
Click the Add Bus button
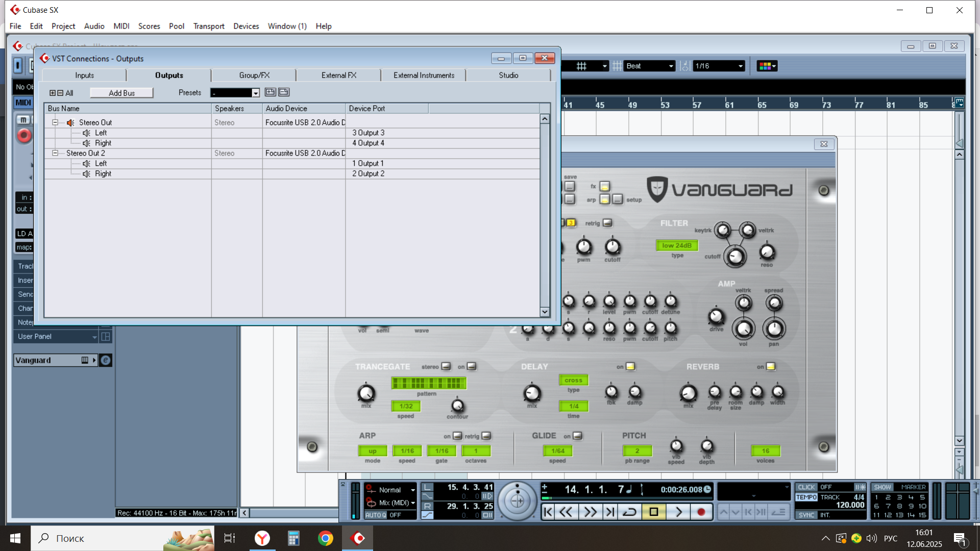click(121, 93)
